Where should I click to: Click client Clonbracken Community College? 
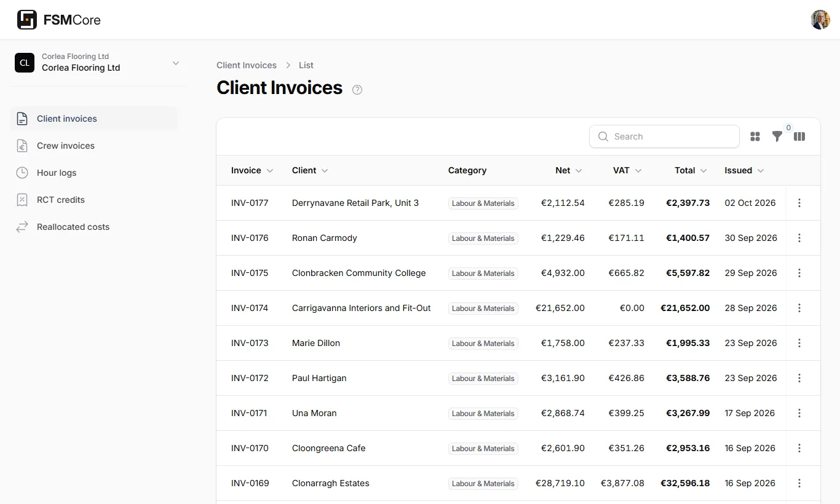[359, 273]
